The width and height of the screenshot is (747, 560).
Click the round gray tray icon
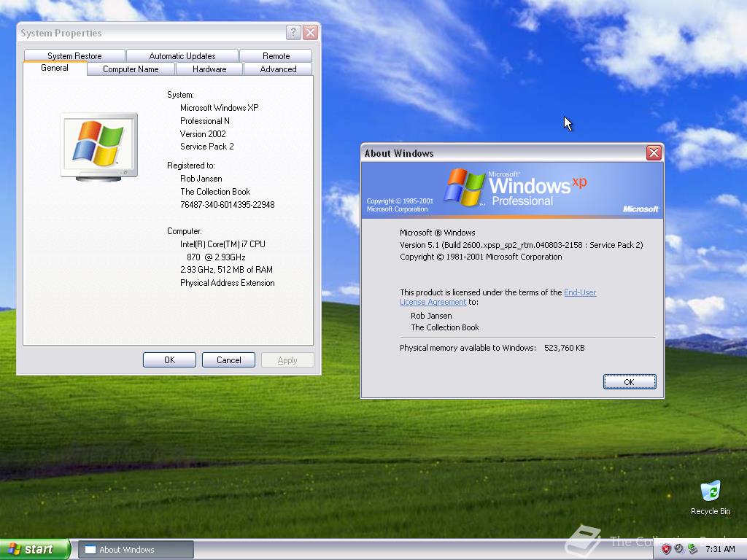click(x=678, y=548)
